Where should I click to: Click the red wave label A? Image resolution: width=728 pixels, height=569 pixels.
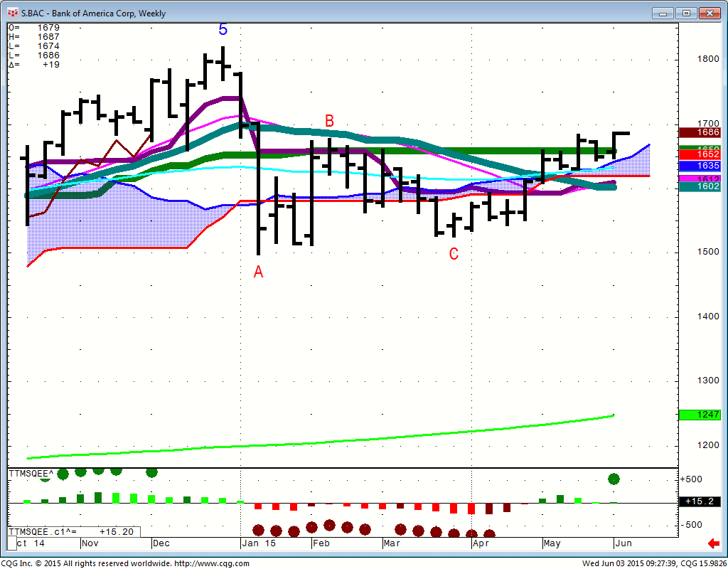pos(258,272)
